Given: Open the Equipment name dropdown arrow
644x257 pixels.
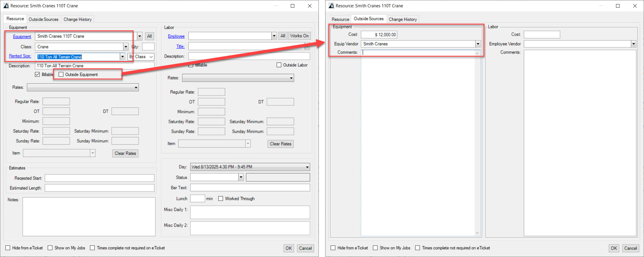Looking at the screenshot, I should [x=140, y=36].
